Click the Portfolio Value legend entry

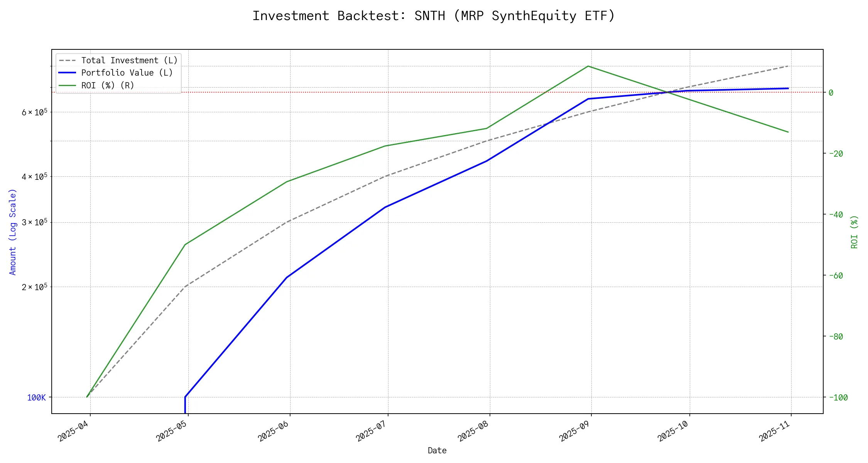127,73
